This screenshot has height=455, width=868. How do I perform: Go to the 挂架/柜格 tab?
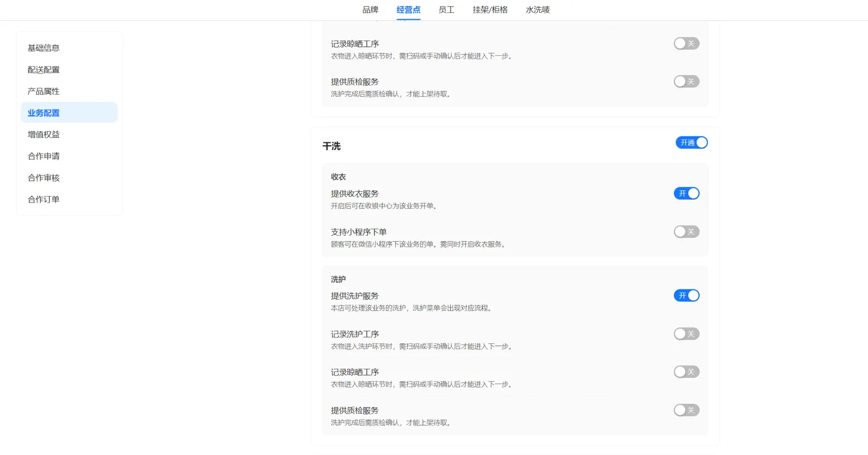(490, 10)
